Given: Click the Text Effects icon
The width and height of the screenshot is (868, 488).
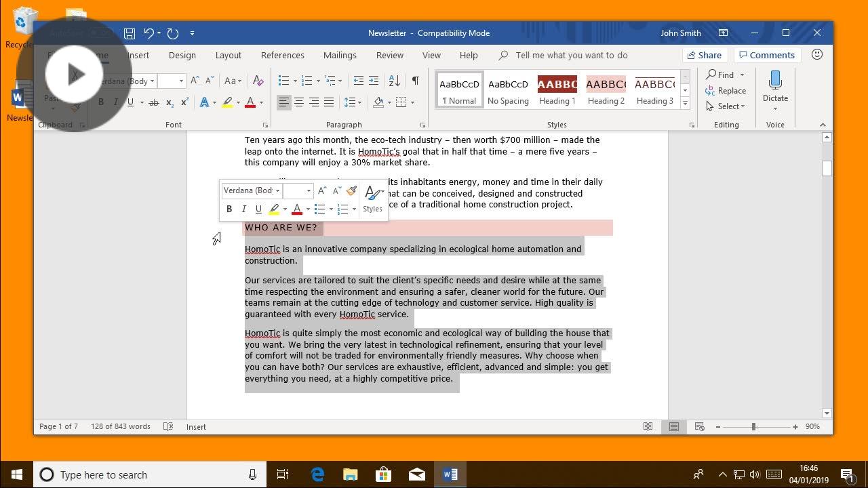Looking at the screenshot, I should click(204, 102).
